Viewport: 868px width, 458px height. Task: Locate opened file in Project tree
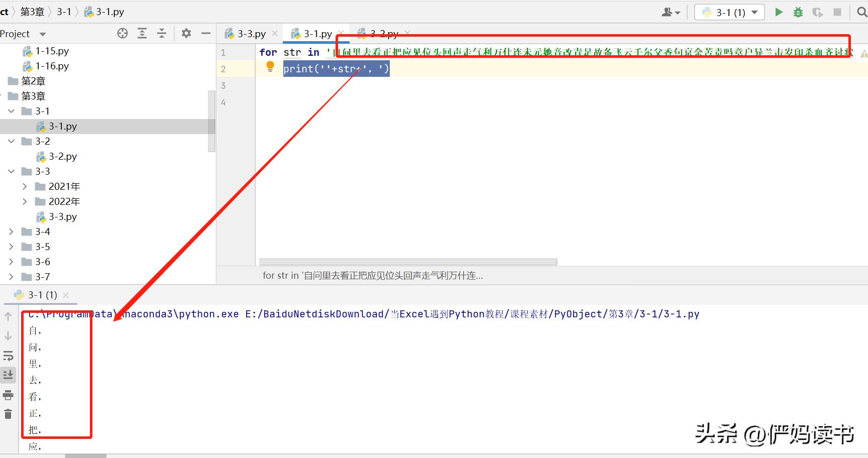[x=123, y=34]
